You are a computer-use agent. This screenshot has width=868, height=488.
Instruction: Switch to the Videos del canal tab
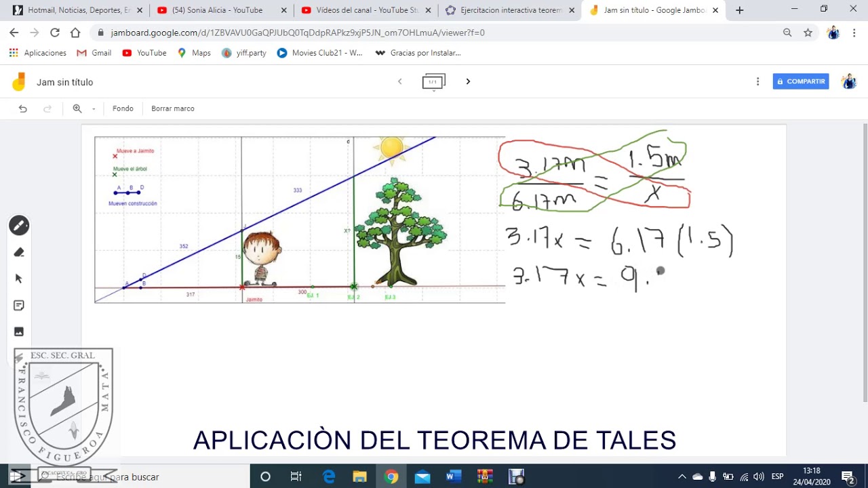click(x=365, y=10)
